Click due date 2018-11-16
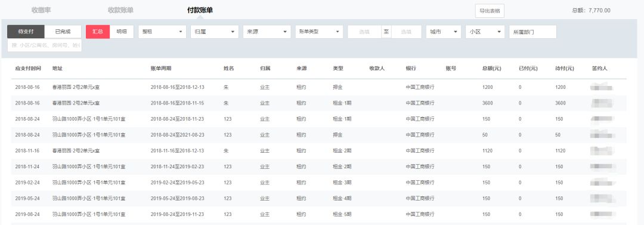The image size is (644, 225). click(27, 151)
